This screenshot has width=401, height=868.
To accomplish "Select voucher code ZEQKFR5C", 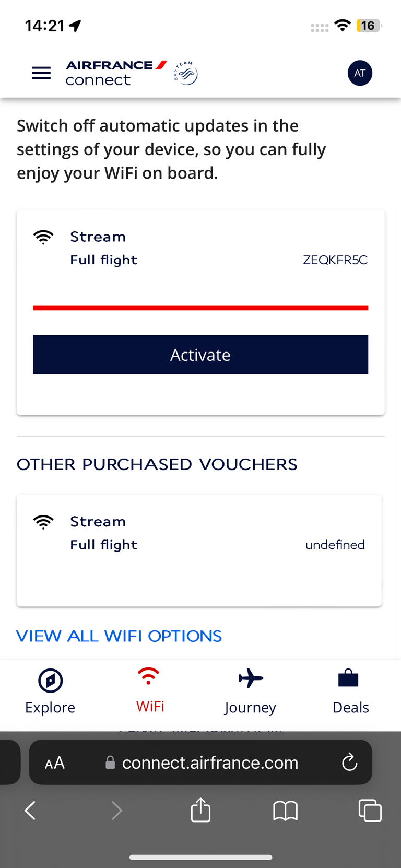I will (x=335, y=260).
